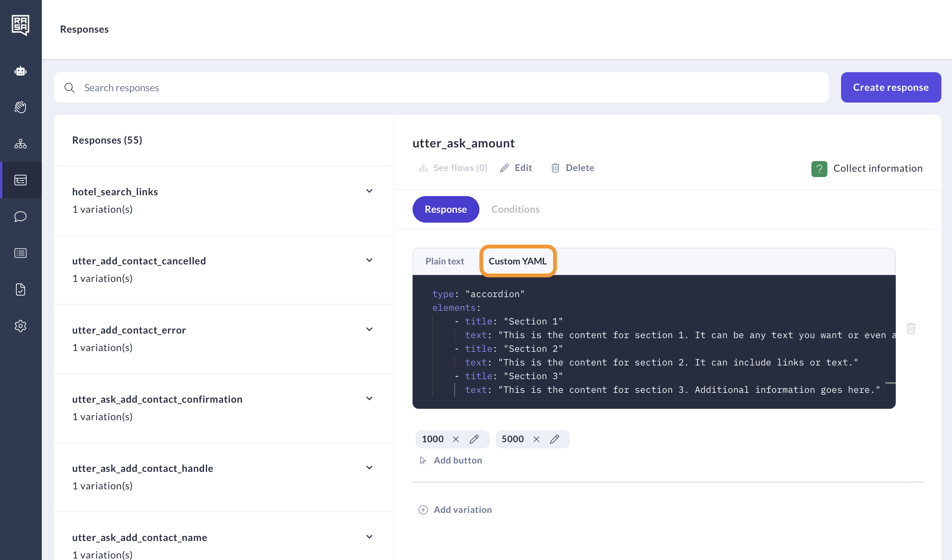Screen dimensions: 952x560
Task: Open the flows hierarchy sidebar icon
Action: [x=21, y=144]
